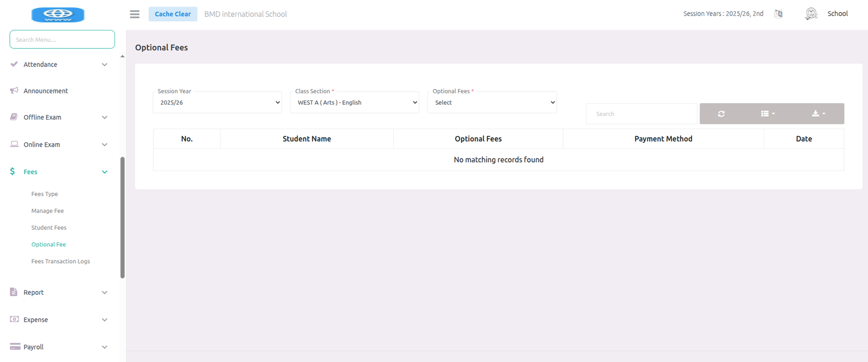
Task: Open Fees Transaction Logs page
Action: [61, 262]
